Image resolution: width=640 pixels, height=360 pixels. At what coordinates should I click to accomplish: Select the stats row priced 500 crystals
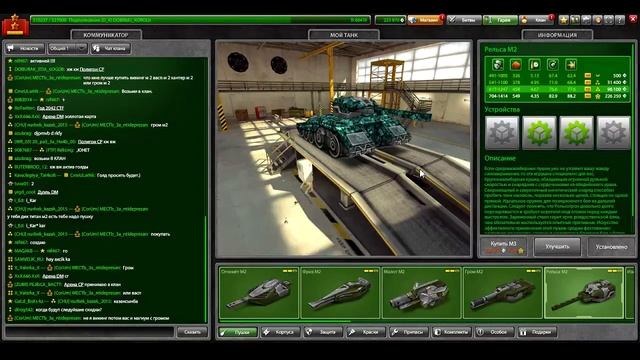557,76
